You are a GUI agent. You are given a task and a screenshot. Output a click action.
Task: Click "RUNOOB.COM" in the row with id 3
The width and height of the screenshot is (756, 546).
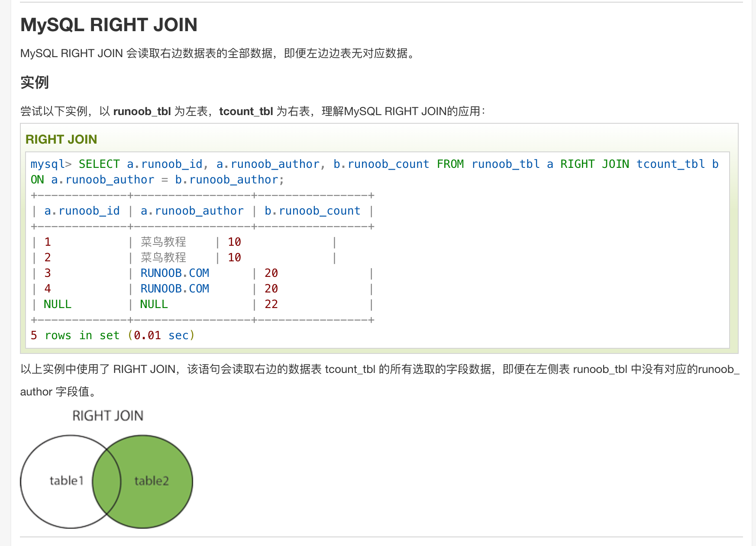175,273
